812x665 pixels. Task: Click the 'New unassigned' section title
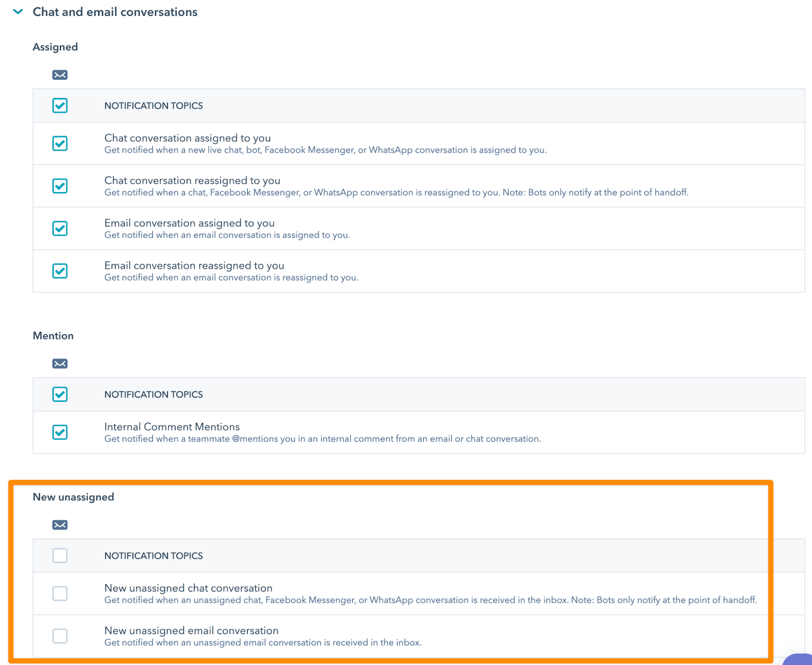[73, 496]
